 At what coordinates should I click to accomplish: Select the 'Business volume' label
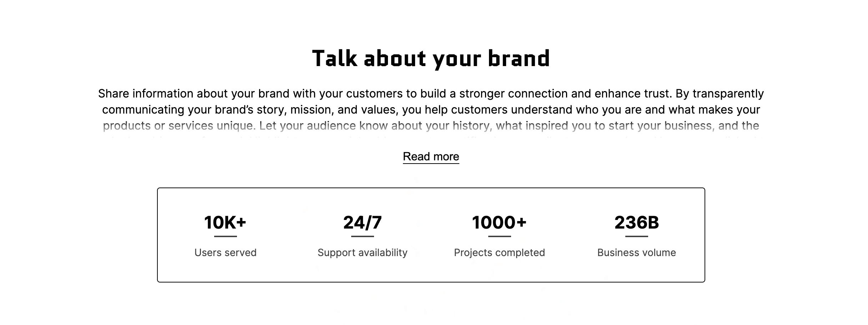pyautogui.click(x=636, y=252)
